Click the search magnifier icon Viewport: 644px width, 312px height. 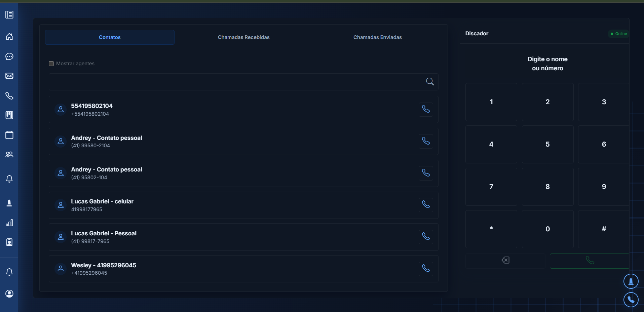(430, 81)
